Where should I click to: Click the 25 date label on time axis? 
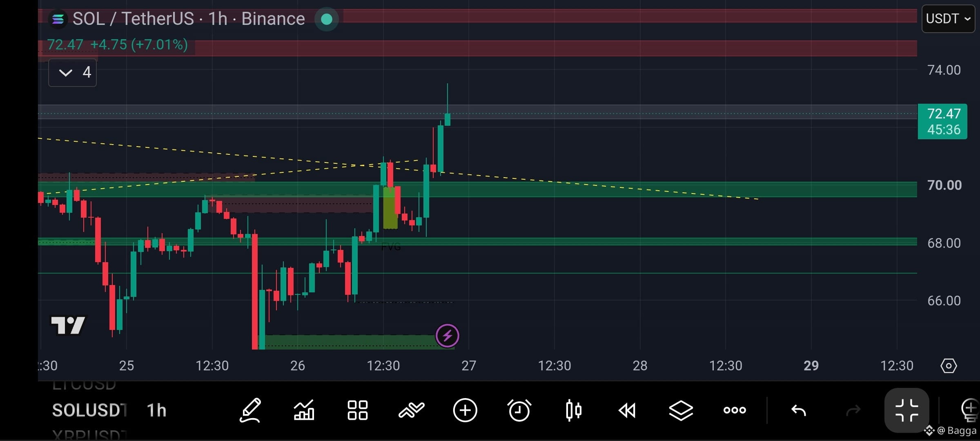pos(126,365)
